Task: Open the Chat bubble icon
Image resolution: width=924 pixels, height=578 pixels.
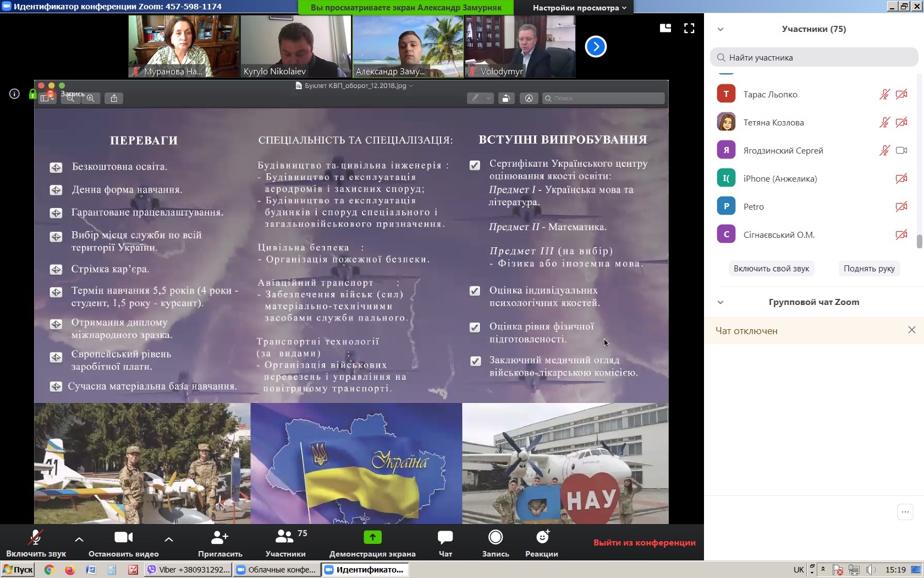Action: pos(445,537)
